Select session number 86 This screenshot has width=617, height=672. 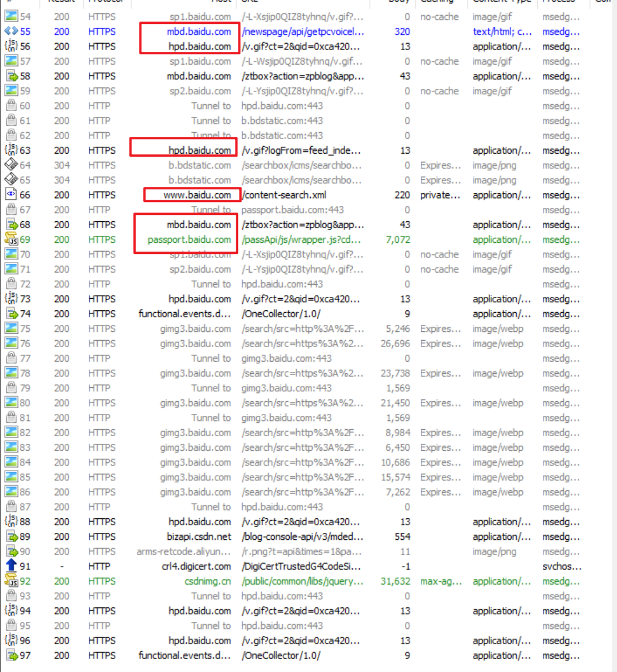[x=25, y=492]
